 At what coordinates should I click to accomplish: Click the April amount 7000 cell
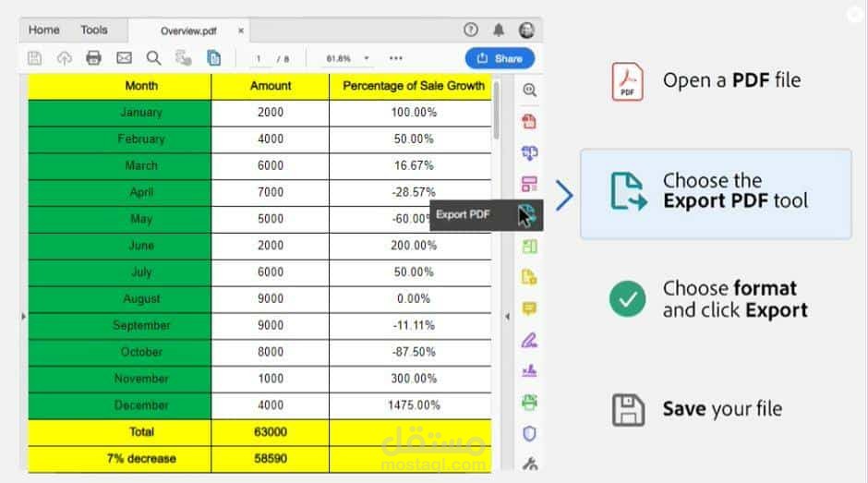271,193
